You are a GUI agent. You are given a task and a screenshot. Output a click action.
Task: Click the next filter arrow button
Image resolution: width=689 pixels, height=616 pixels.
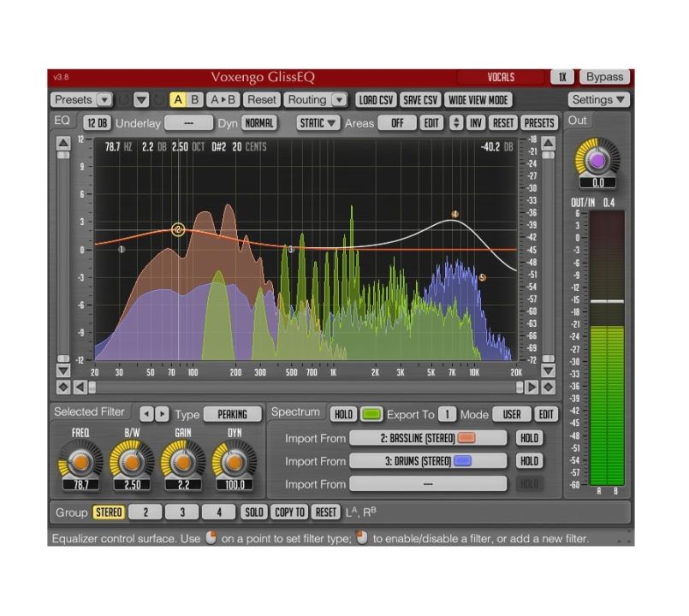[163, 414]
